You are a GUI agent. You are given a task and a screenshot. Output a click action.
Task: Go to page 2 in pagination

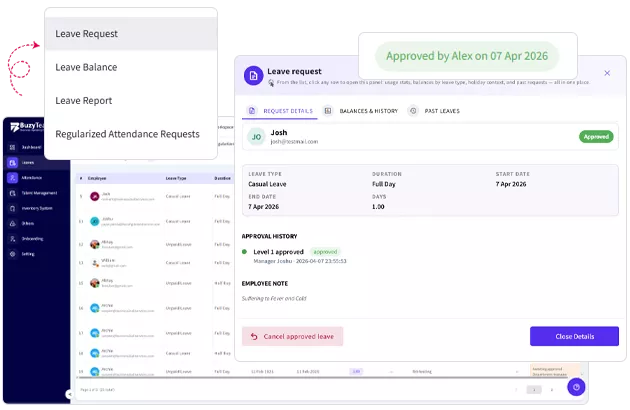tap(552, 390)
